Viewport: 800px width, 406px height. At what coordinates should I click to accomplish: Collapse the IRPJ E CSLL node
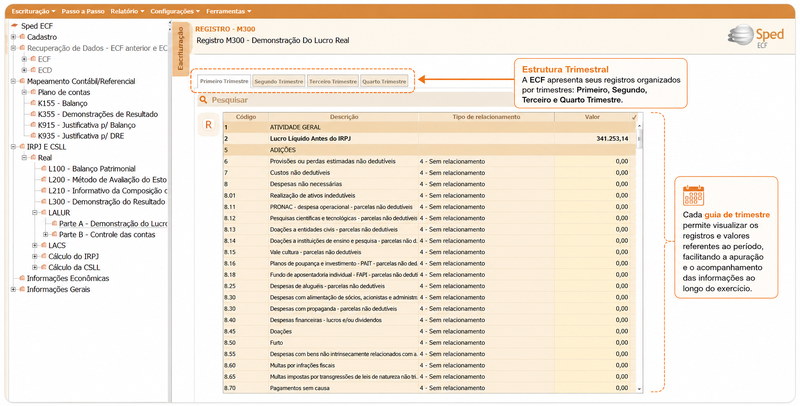13,147
